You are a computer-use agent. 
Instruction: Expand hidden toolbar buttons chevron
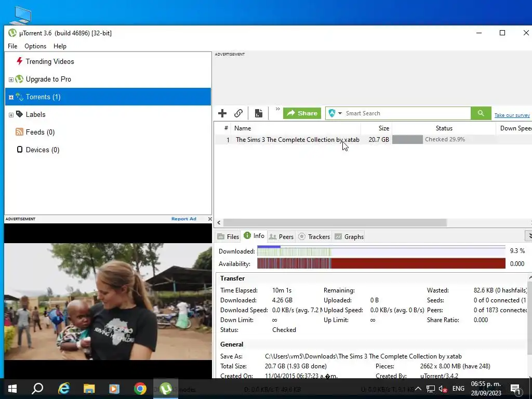coord(277,109)
